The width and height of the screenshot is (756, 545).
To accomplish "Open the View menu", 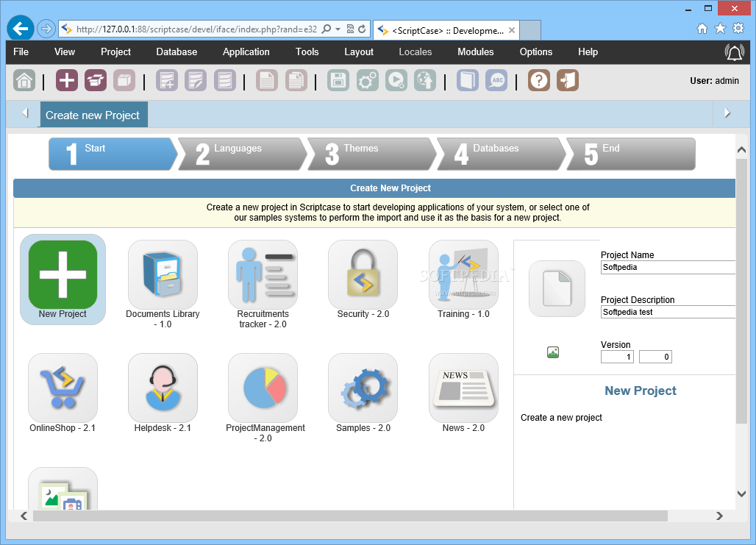I will click(65, 52).
